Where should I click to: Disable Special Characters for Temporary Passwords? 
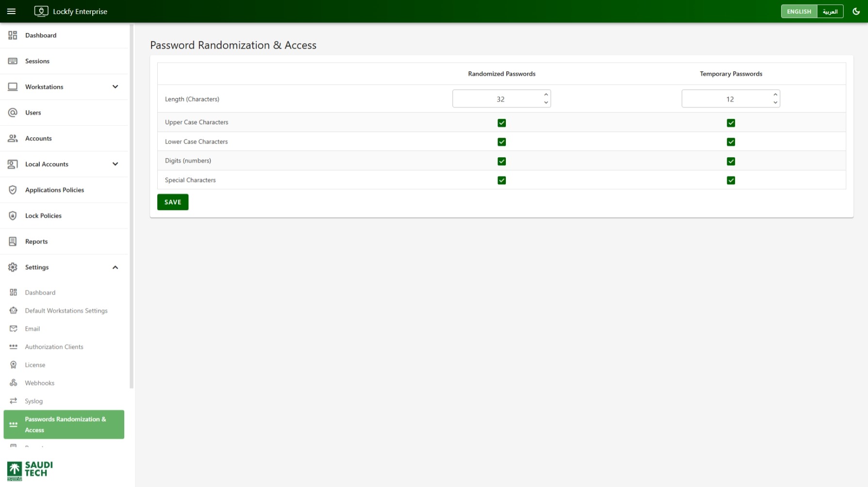coord(731,180)
